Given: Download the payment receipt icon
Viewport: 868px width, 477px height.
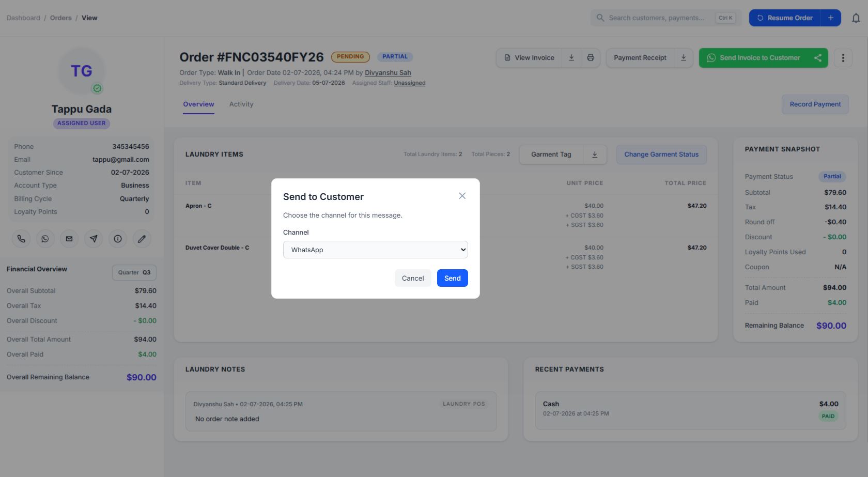Looking at the screenshot, I should click(684, 58).
